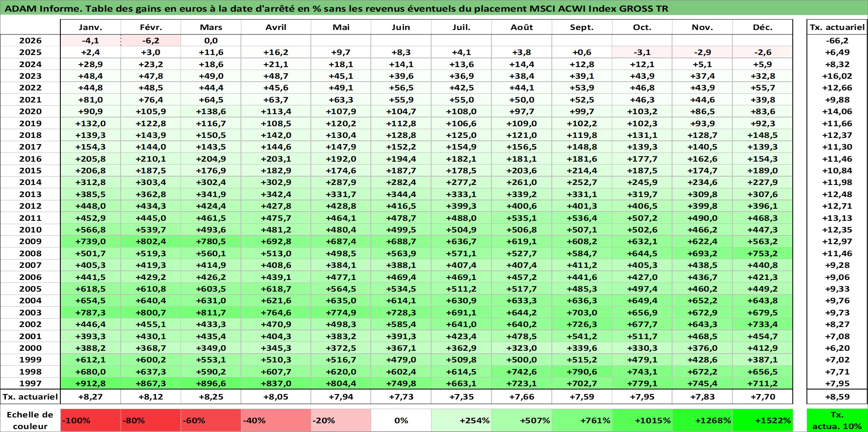Click the 'Echelle de couleur' legend label
868x432 pixels.
click(x=30, y=420)
